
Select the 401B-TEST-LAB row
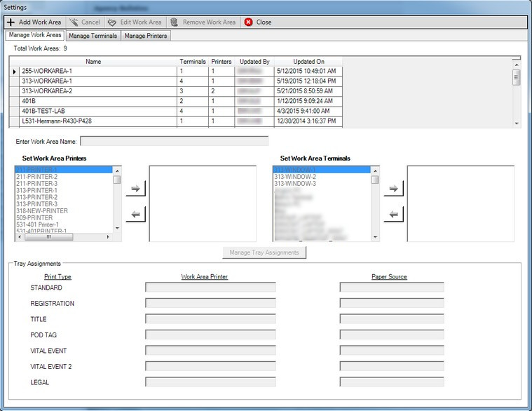pyautogui.click(x=176, y=111)
